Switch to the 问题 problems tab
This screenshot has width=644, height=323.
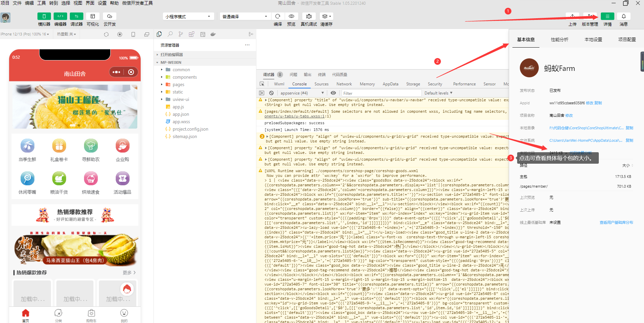pos(293,75)
